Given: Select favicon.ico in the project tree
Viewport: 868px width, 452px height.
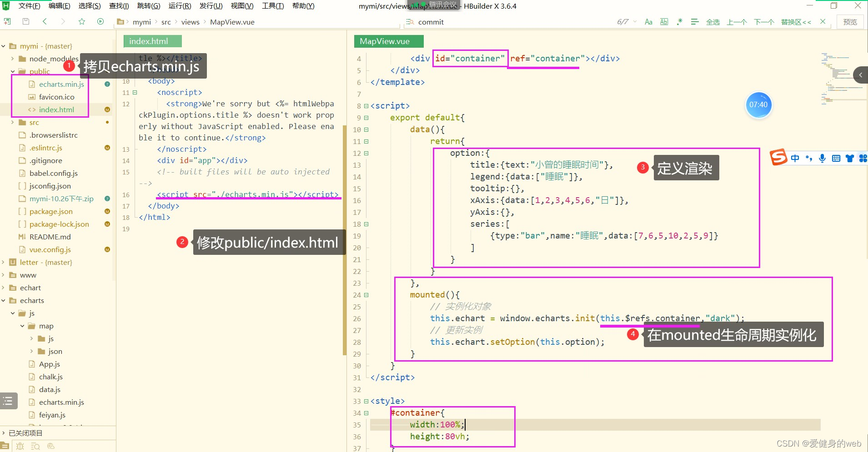Looking at the screenshot, I should (56, 97).
